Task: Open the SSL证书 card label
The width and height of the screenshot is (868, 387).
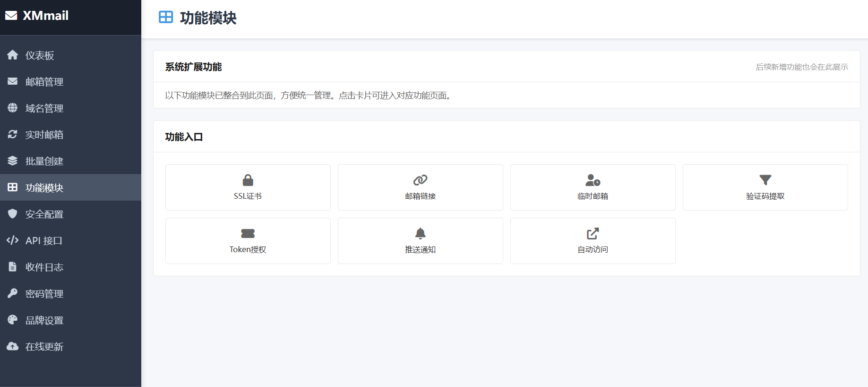Action: (x=248, y=196)
